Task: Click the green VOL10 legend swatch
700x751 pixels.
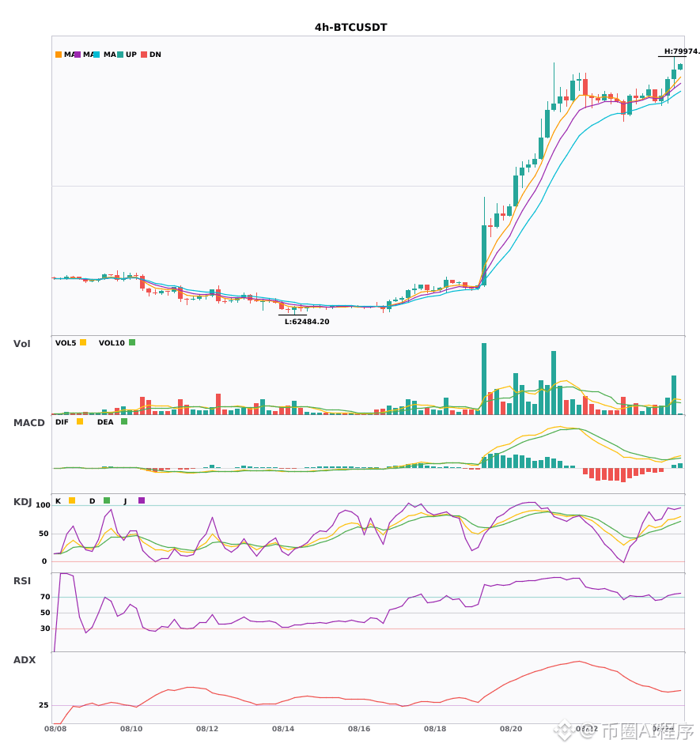Action: click(132, 342)
